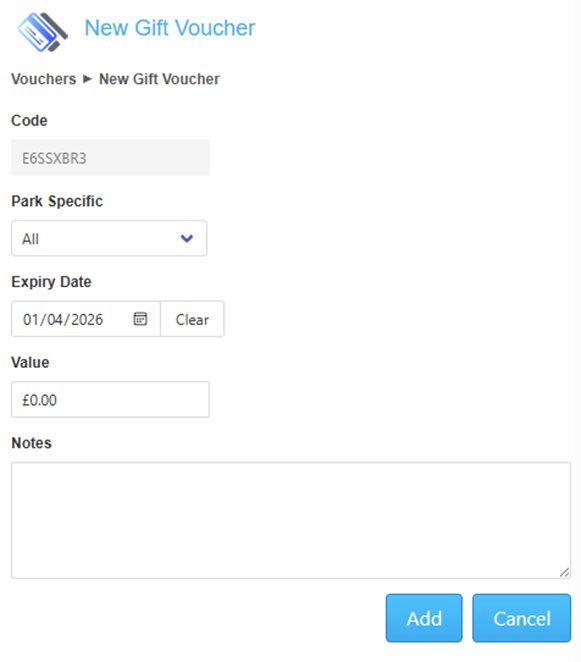
Task: Clear the expiry date
Action: pos(192,319)
